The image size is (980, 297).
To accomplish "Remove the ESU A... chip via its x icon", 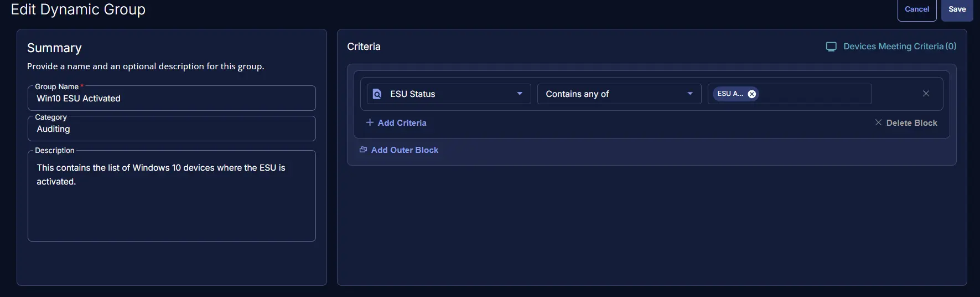I will click(x=752, y=94).
